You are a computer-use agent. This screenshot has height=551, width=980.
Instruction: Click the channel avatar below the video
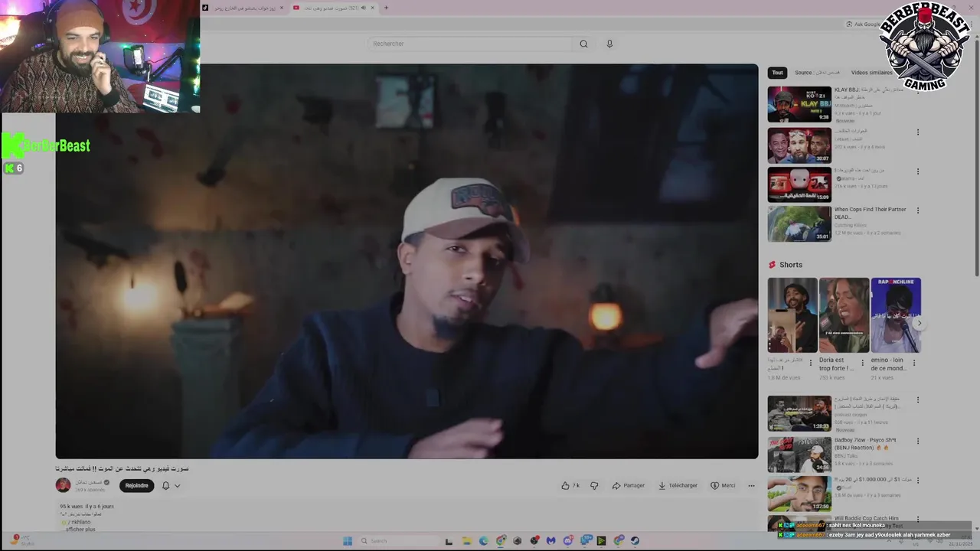click(63, 484)
